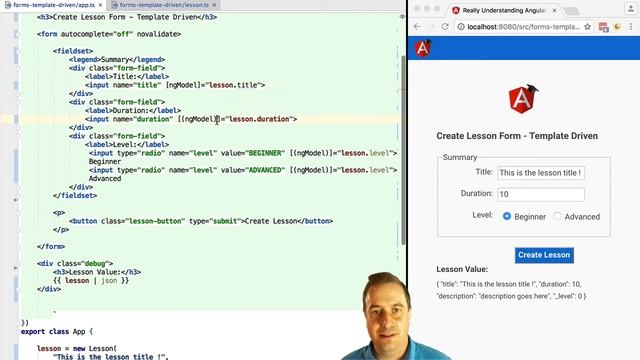Click the <div class="debug"> code line
The height and width of the screenshot is (360, 640).
click(75, 264)
